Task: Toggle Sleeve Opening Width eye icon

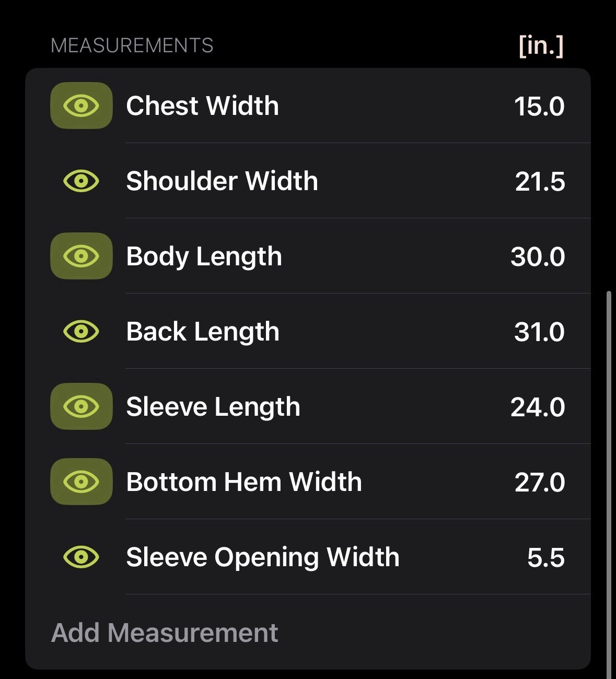Action: click(81, 557)
